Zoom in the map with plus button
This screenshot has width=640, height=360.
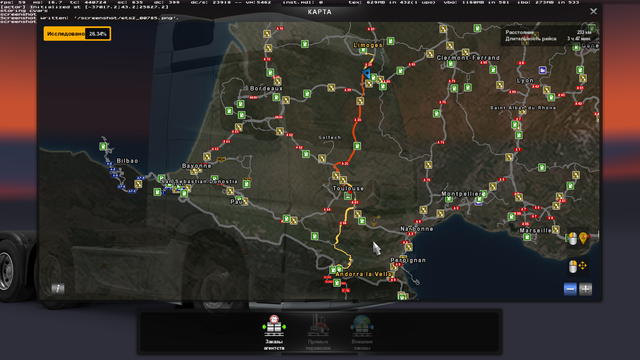pos(586,289)
